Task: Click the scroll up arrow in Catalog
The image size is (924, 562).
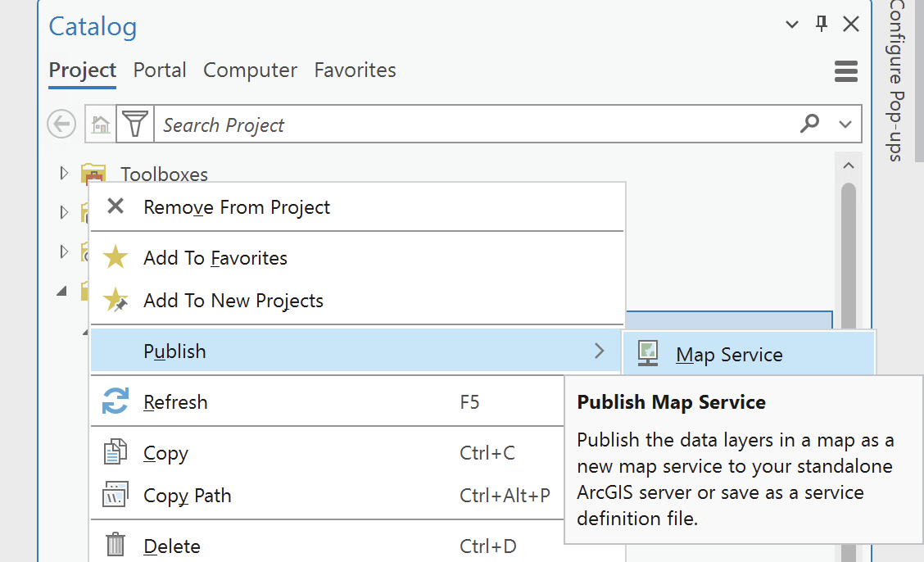Action: pos(848,165)
